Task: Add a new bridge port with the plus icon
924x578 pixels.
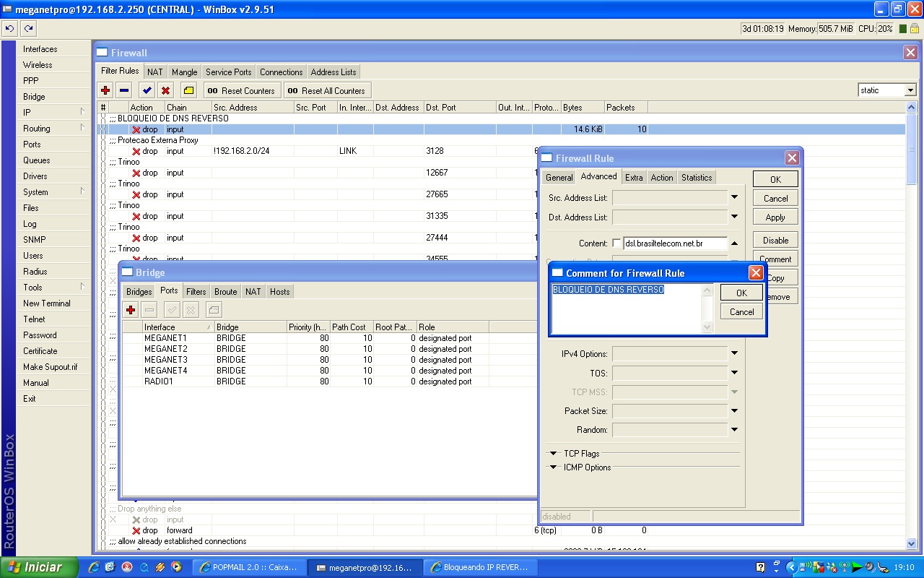Action: pyautogui.click(x=131, y=310)
